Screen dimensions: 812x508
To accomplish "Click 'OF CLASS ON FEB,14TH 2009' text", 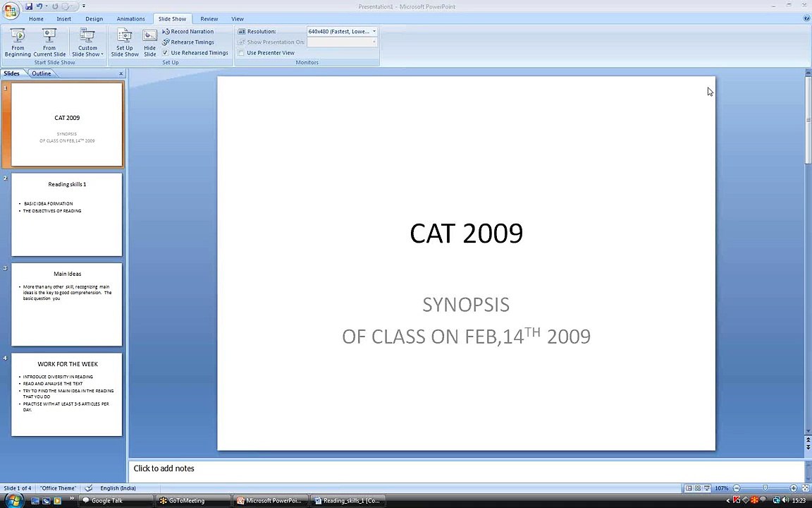I will click(466, 336).
